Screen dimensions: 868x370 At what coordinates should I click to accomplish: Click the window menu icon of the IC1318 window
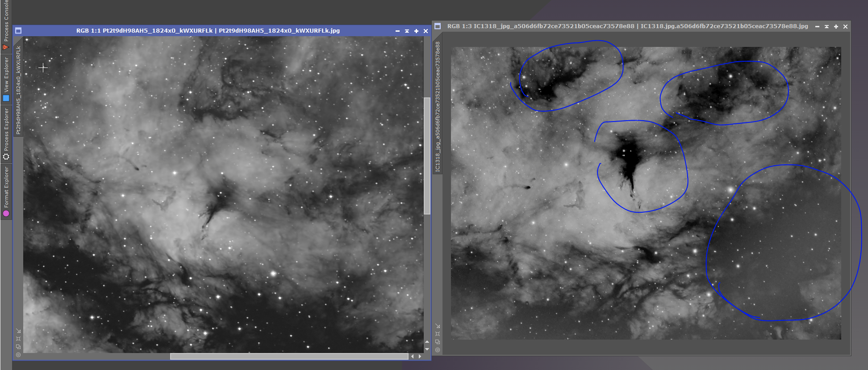[438, 26]
